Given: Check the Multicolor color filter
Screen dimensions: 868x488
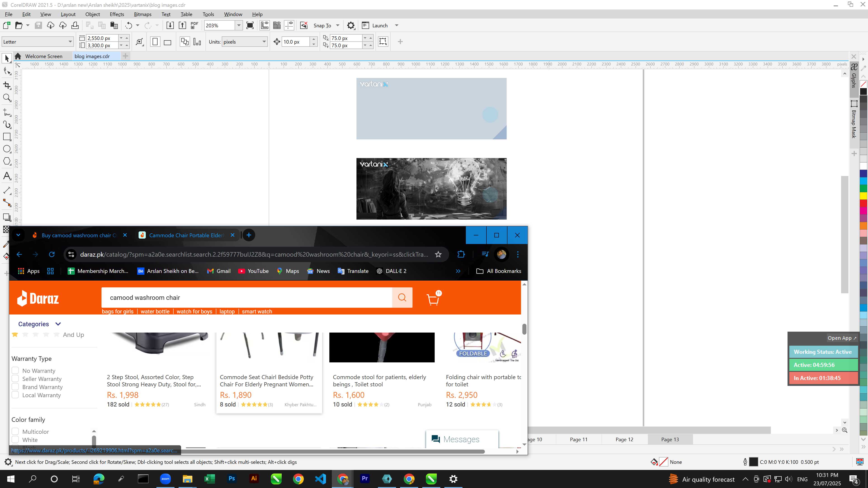Looking at the screenshot, I should pyautogui.click(x=15, y=432).
